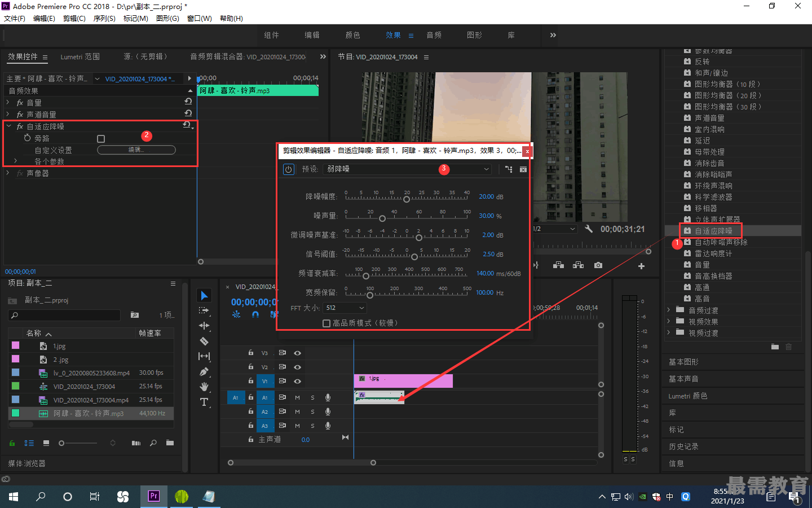Select the Ripple Edit tool
This screenshot has height=508, width=812.
[204, 326]
